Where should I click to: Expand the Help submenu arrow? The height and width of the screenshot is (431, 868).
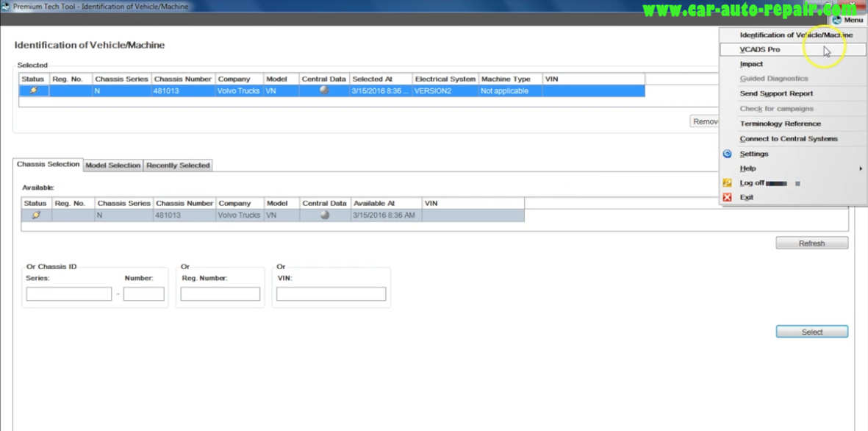[x=861, y=168]
